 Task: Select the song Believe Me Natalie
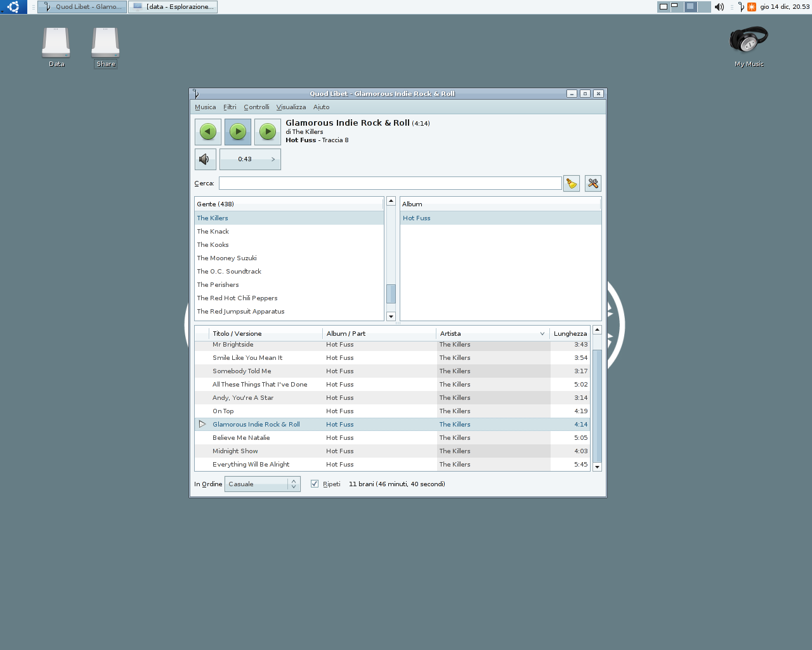392,437
